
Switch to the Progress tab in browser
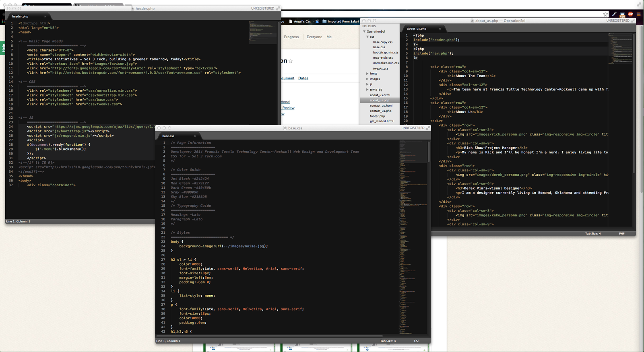[x=291, y=37]
